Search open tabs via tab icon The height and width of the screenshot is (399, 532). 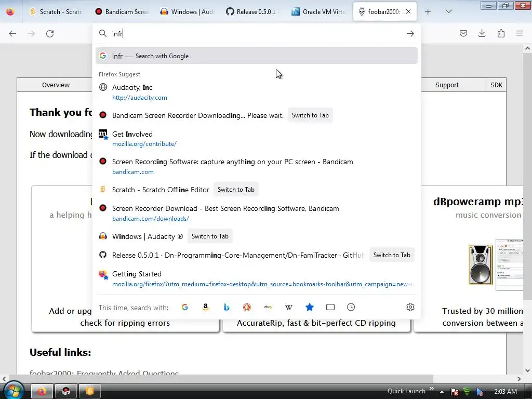pyautogui.click(x=330, y=307)
